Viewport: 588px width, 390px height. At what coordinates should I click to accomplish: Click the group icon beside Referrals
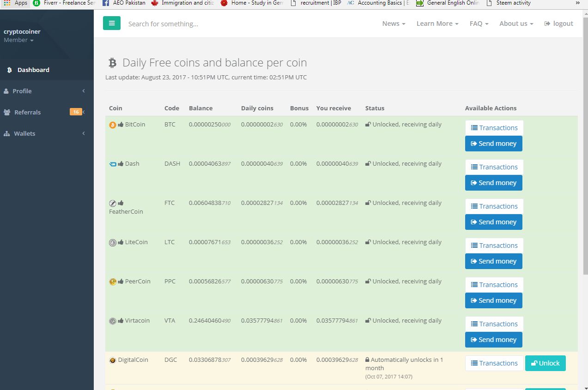coord(7,112)
